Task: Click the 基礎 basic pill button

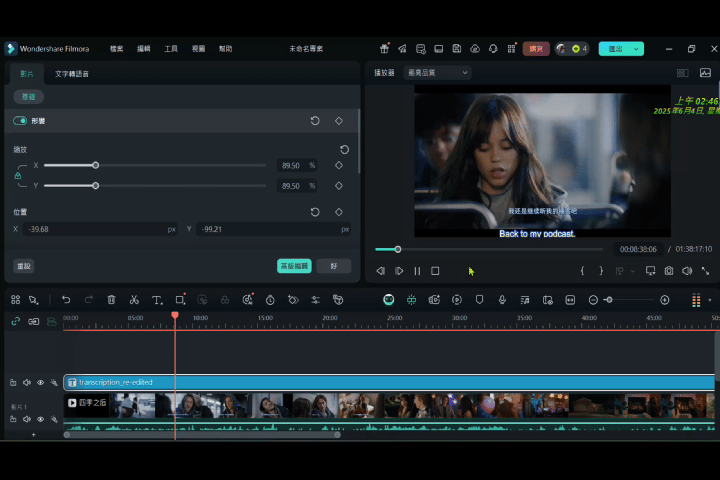Action: click(28, 97)
